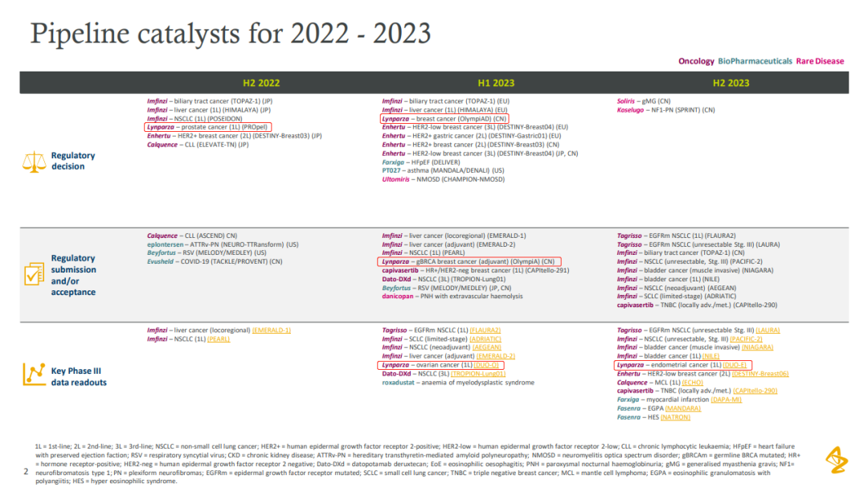Click the chart icon beside Key Phase III
Screen dimensions: 868x488
(x=34, y=375)
